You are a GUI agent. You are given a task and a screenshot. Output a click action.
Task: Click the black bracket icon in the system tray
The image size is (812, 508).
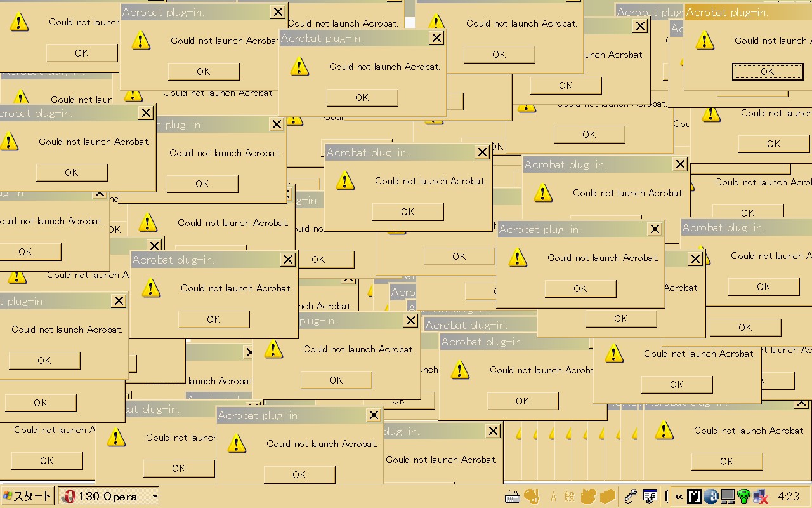[695, 497]
